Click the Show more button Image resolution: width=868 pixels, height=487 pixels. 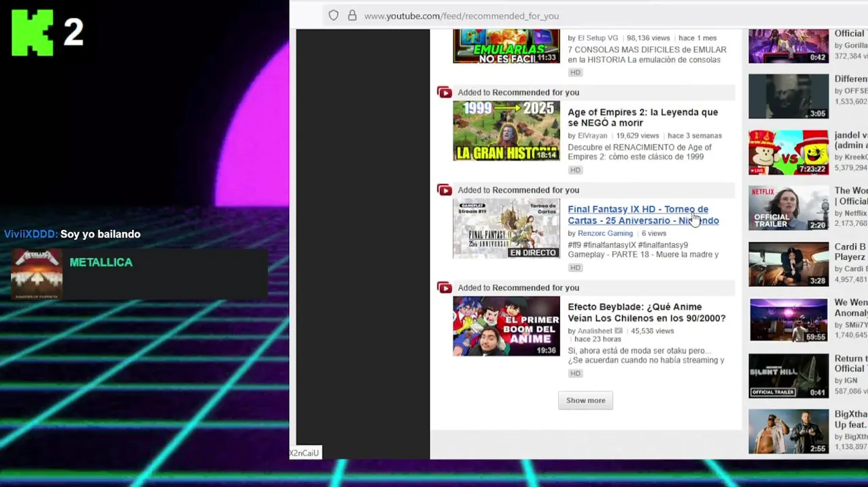coord(585,400)
